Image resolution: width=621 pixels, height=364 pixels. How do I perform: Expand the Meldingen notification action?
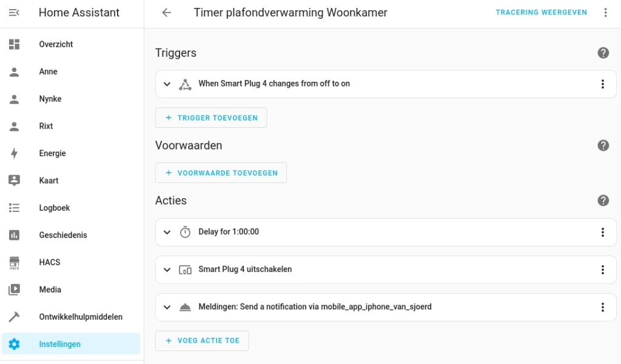167,307
